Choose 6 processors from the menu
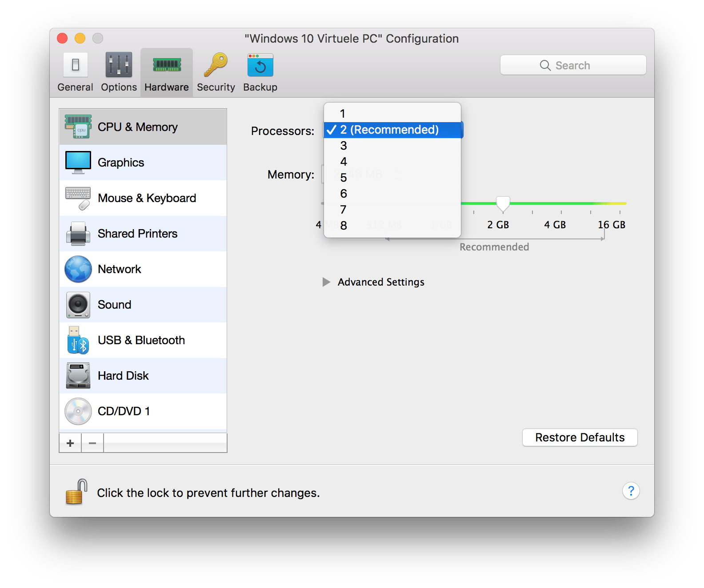The width and height of the screenshot is (704, 588). click(392, 194)
